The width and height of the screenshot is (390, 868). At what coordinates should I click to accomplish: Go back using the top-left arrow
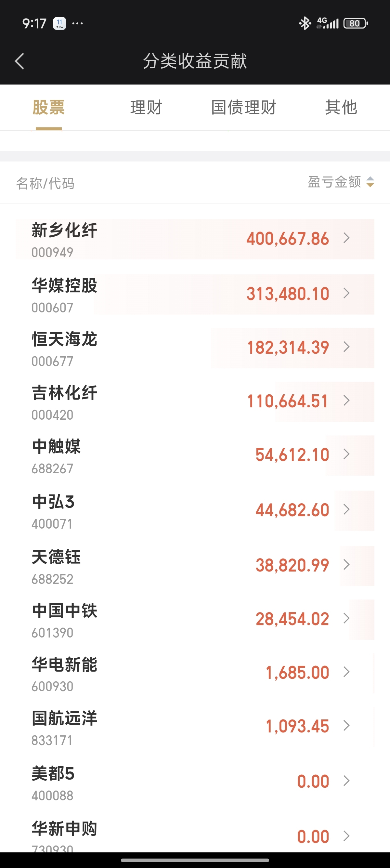[x=19, y=61]
